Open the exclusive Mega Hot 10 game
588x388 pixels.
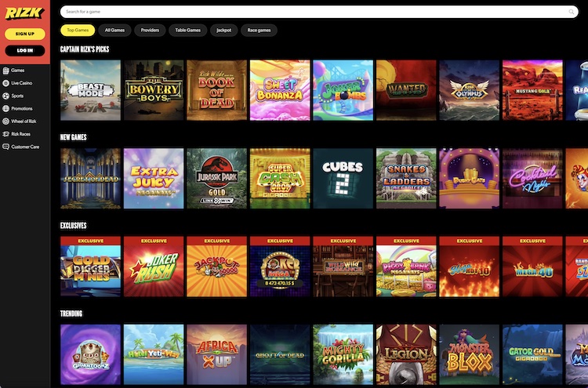[x=470, y=267]
